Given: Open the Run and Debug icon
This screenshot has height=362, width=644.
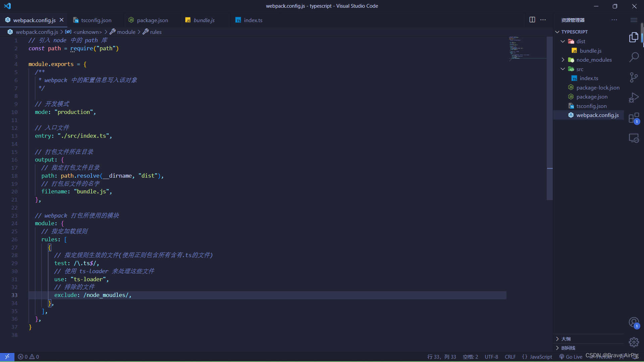Looking at the screenshot, I should (634, 98).
